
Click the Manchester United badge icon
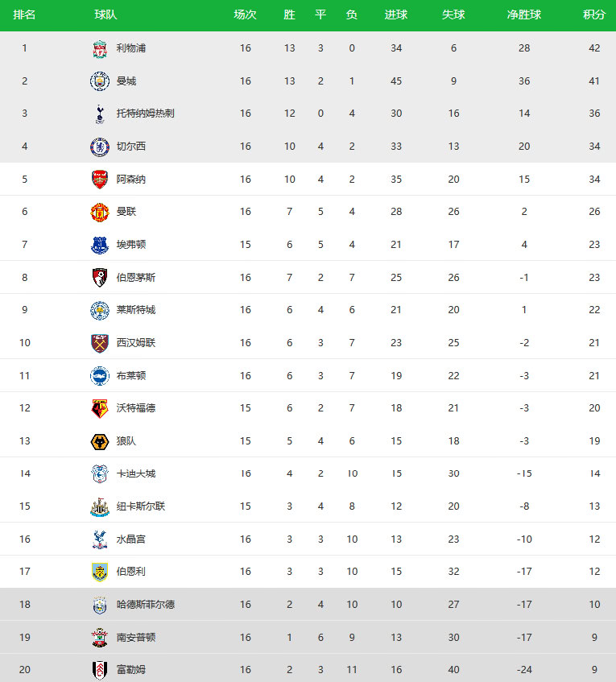point(99,212)
